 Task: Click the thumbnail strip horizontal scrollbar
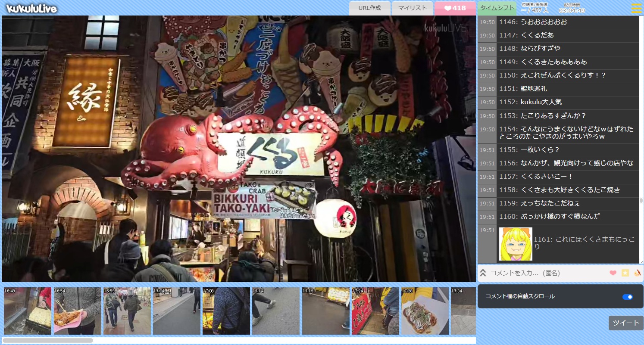click(47, 340)
